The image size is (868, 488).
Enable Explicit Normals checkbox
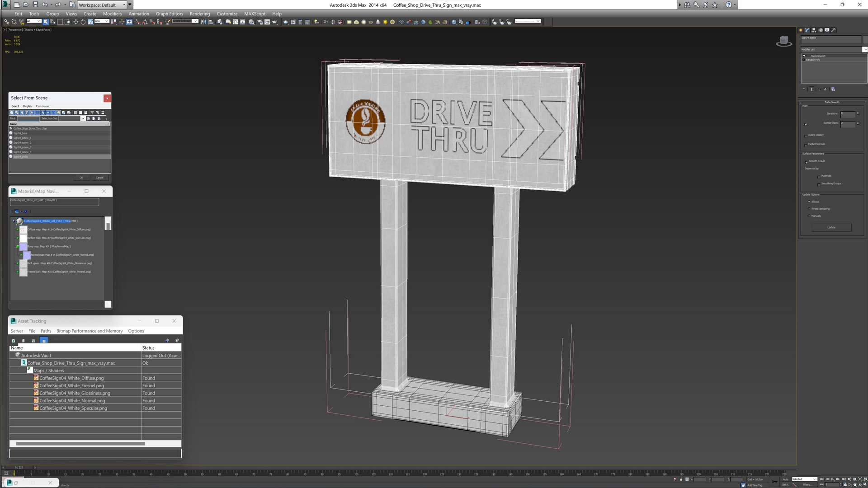(x=806, y=145)
